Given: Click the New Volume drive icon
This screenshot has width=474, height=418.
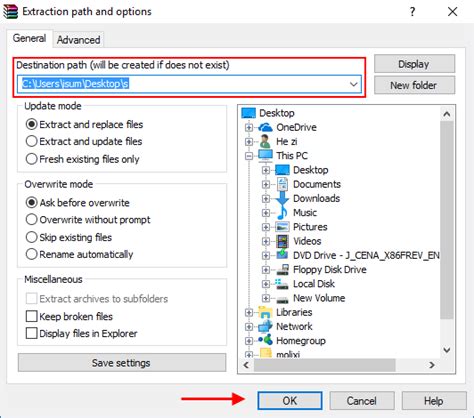Looking at the screenshot, I should 282,300.
